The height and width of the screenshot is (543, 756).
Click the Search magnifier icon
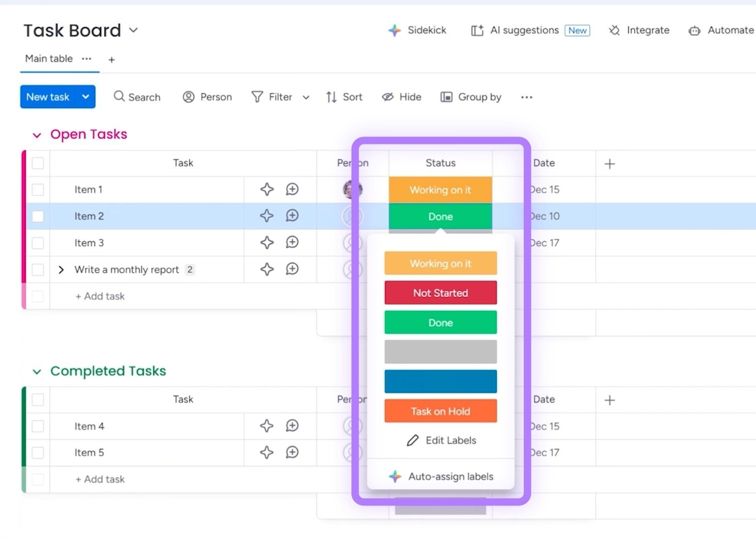119,97
